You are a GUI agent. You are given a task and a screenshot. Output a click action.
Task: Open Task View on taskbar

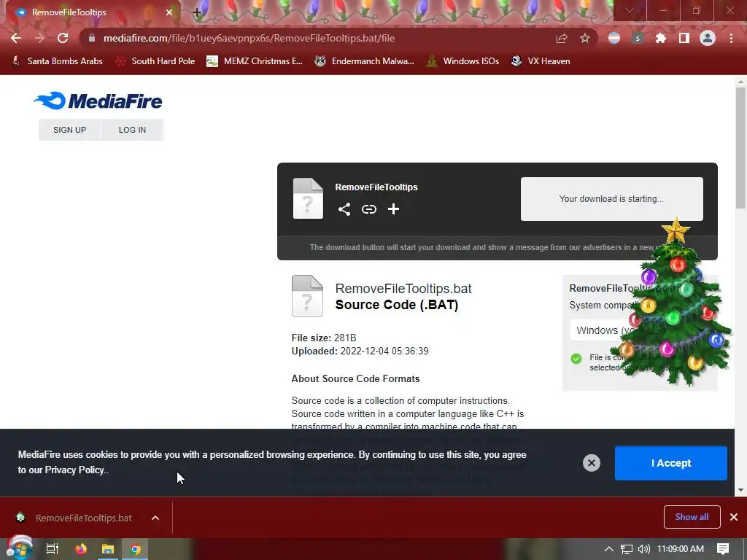[52, 549]
